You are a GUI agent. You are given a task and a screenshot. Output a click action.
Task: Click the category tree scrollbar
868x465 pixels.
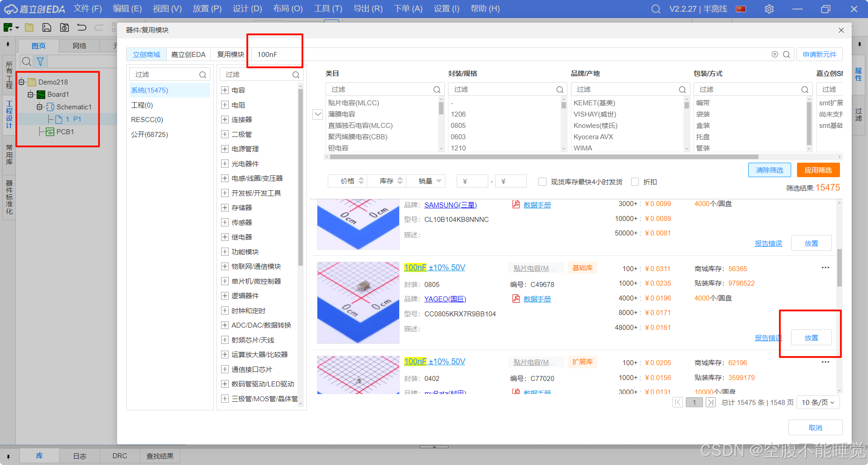point(300,177)
